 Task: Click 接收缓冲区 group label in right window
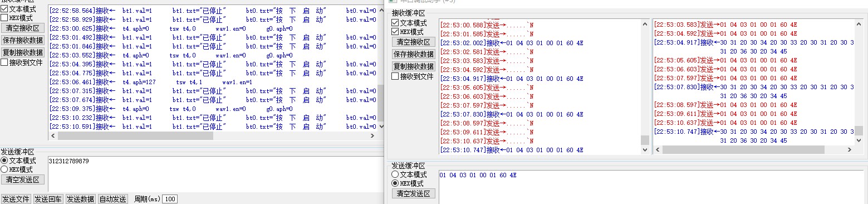pos(408,13)
